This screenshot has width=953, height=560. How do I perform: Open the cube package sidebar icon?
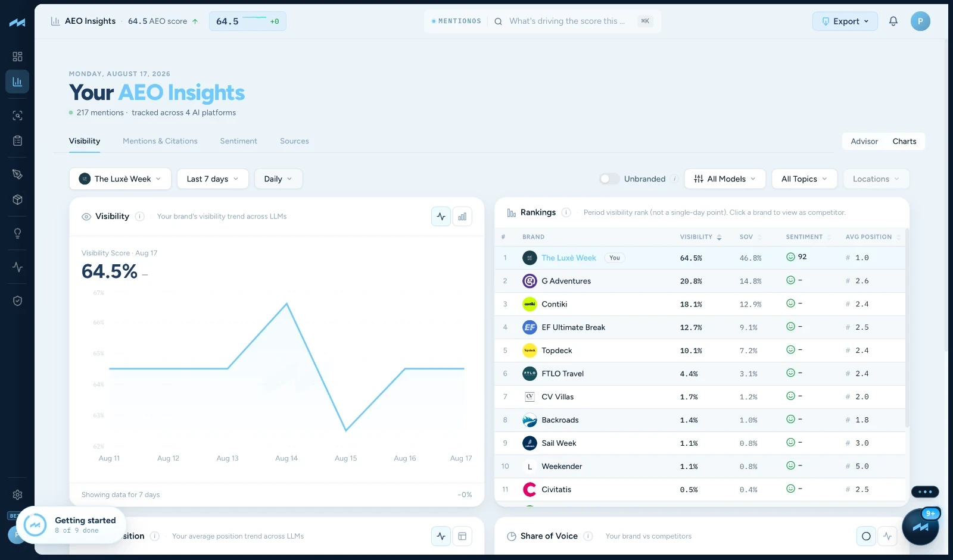pos(17,199)
